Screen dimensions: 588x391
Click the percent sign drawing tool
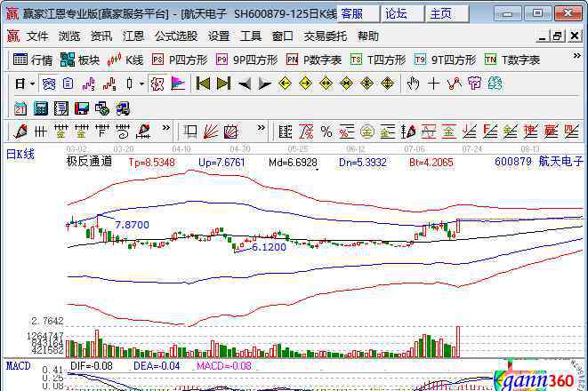click(326, 132)
